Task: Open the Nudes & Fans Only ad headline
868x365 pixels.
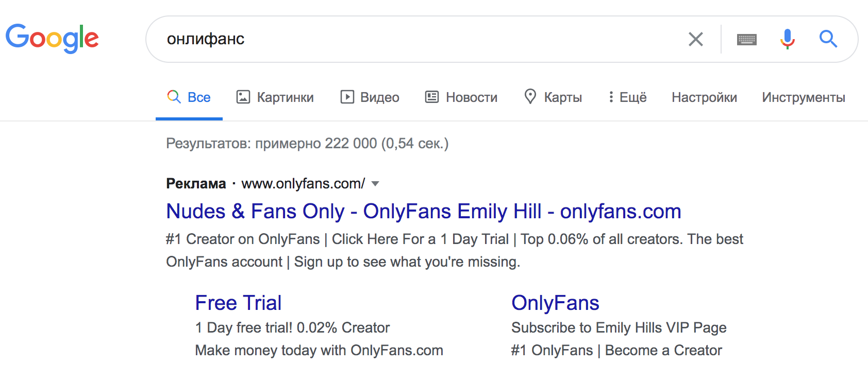Action: (x=424, y=212)
